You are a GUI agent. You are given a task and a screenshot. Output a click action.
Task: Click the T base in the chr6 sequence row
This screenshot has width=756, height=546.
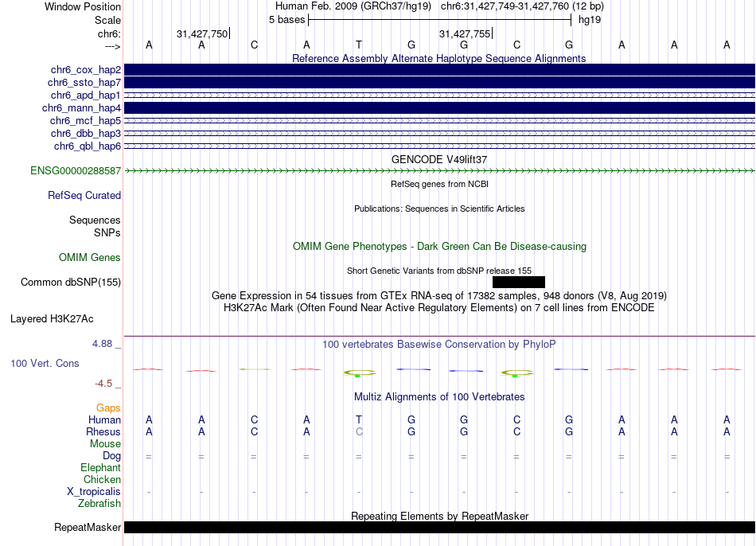pyautogui.click(x=359, y=45)
